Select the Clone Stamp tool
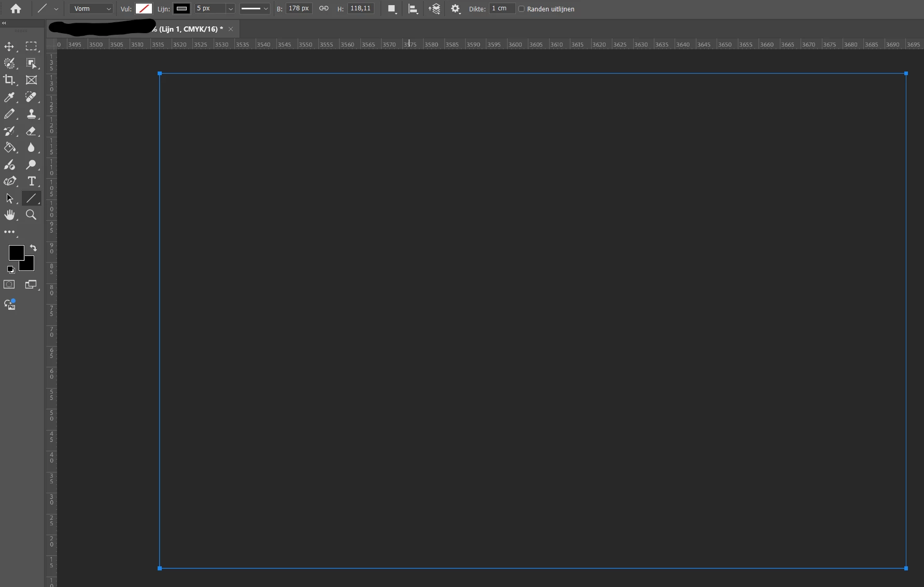 tap(31, 114)
